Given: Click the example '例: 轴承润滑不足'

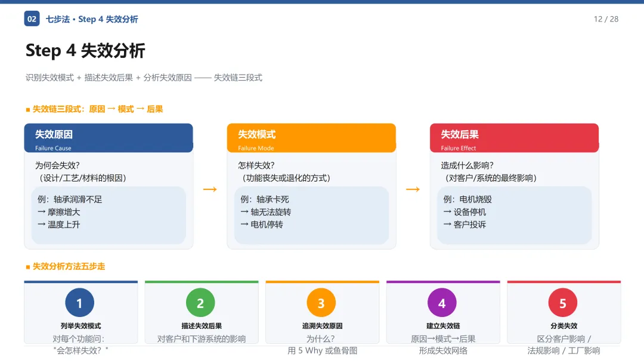Looking at the screenshot, I should coord(70,199).
